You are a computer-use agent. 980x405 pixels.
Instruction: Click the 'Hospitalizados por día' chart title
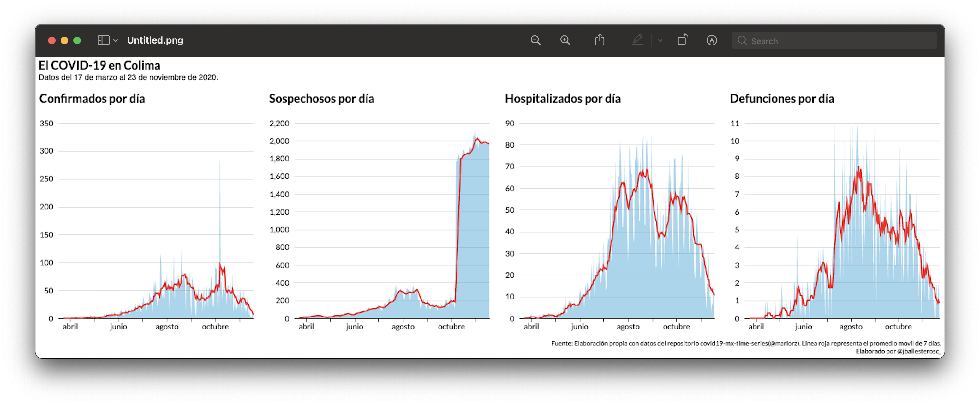(563, 99)
